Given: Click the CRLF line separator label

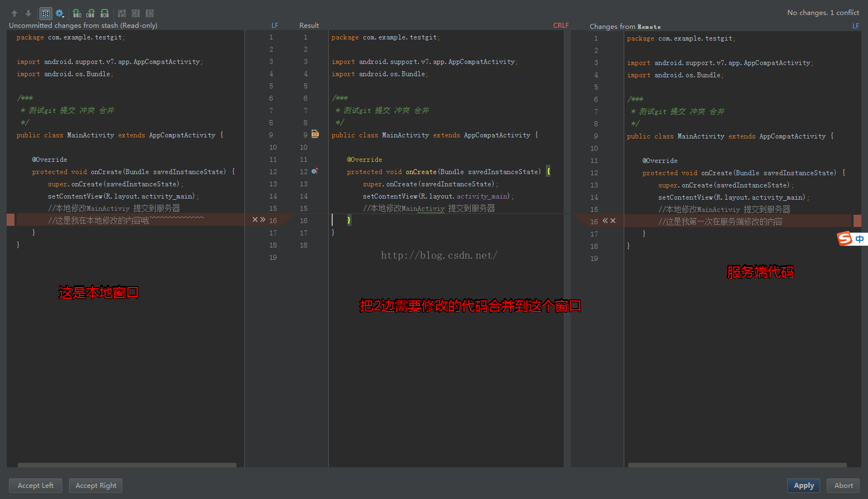Looking at the screenshot, I should [561, 26].
